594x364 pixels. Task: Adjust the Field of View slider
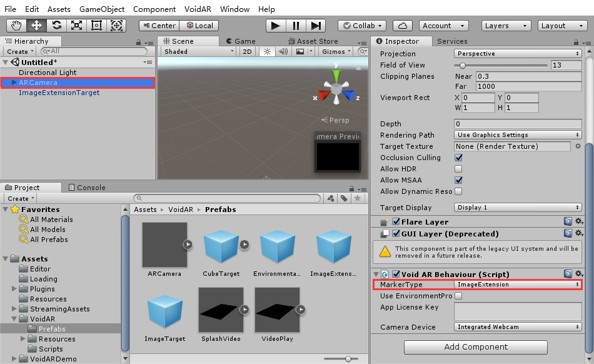tap(463, 65)
